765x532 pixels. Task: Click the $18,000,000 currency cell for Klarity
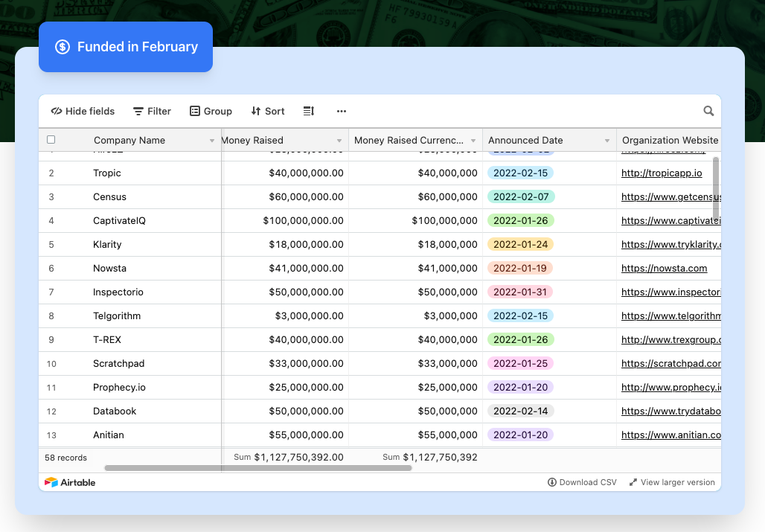tap(416, 245)
